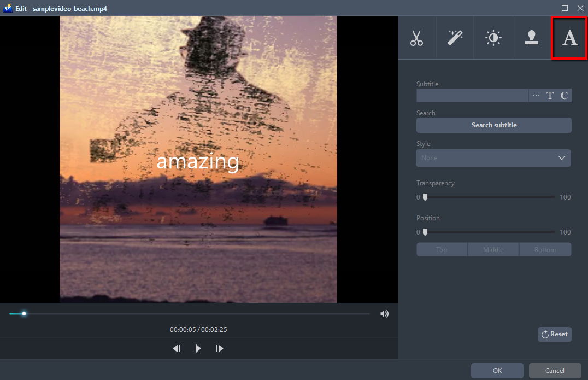The height and width of the screenshot is (380, 588).
Task: Maximize the Edit window
Action: [565, 8]
